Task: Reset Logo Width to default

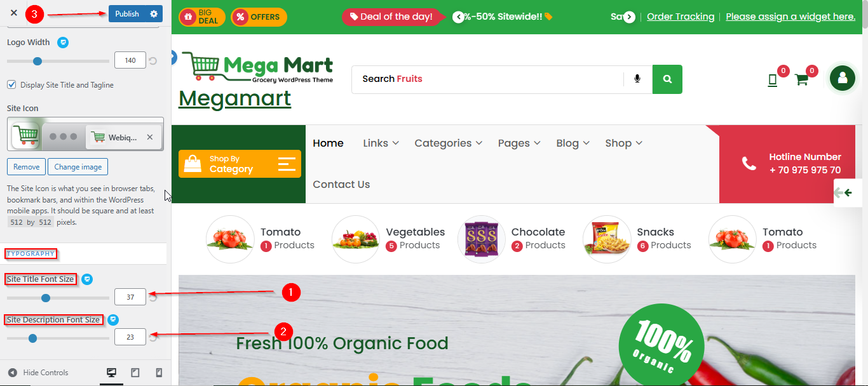Action: coord(153,61)
